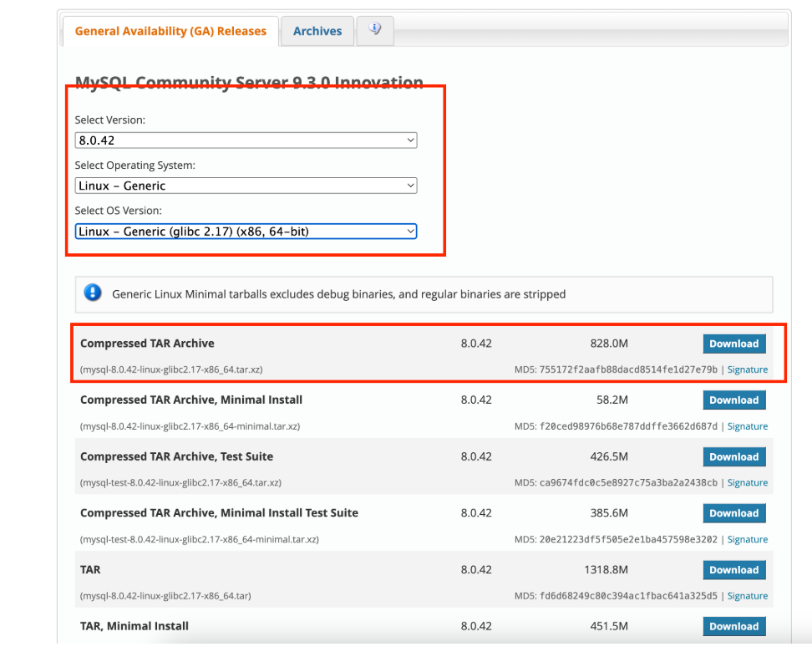Screen dimensions: 812x652
Task: Download Compressed TAR Archive, Test Suite
Action: (733, 457)
